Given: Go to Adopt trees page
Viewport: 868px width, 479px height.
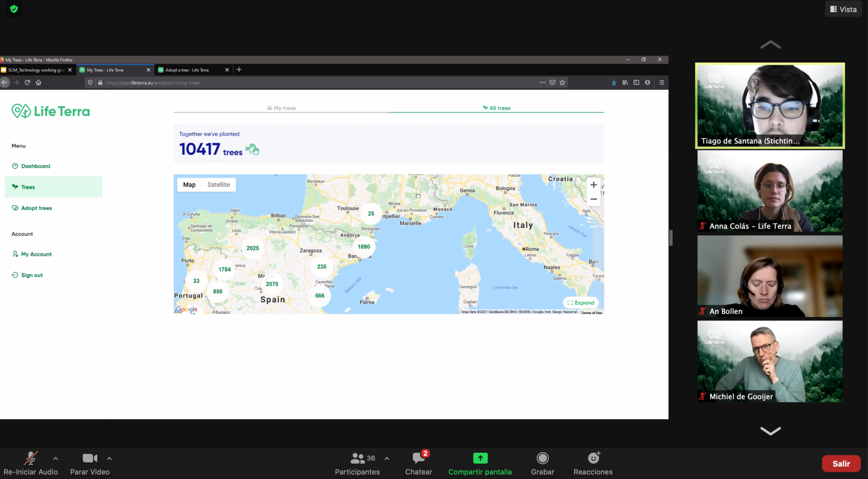Looking at the screenshot, I should 36,208.
